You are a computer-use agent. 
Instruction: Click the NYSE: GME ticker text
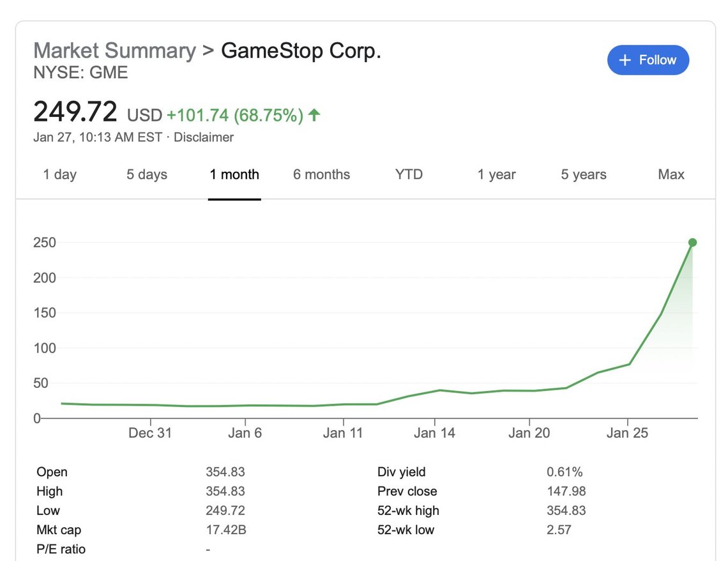(x=81, y=72)
